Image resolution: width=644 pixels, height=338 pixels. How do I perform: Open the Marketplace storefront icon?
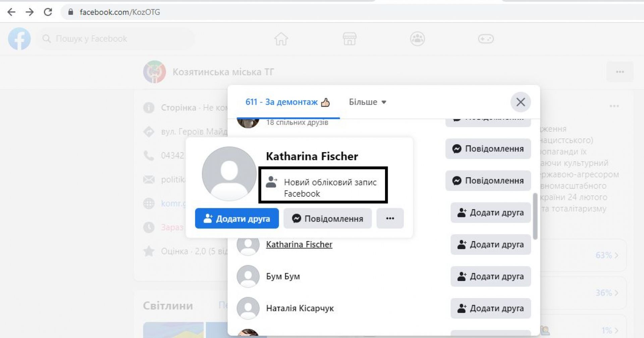pyautogui.click(x=349, y=39)
